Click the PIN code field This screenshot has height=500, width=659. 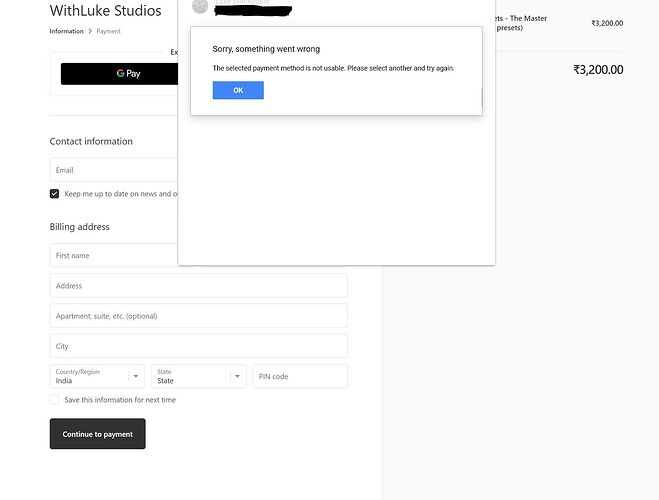click(x=299, y=376)
